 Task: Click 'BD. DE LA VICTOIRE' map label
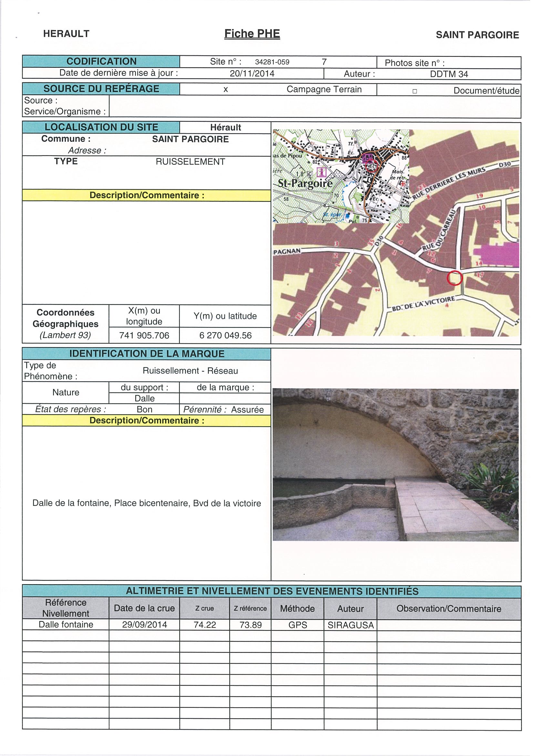[424, 304]
